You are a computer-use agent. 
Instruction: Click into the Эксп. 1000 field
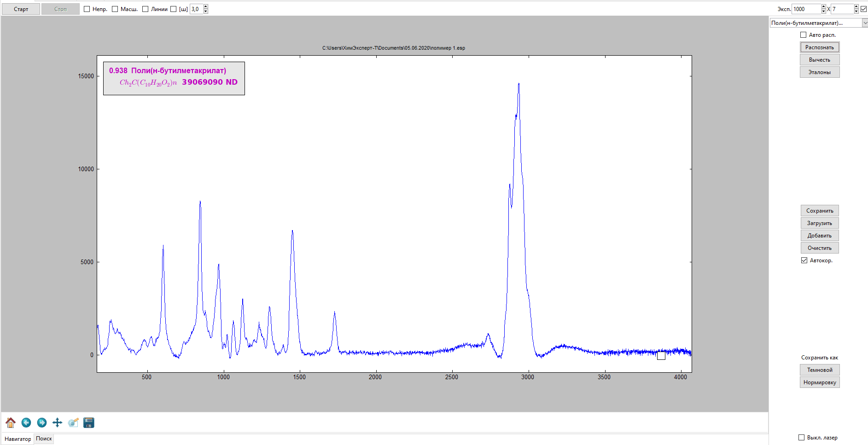pyautogui.click(x=806, y=9)
